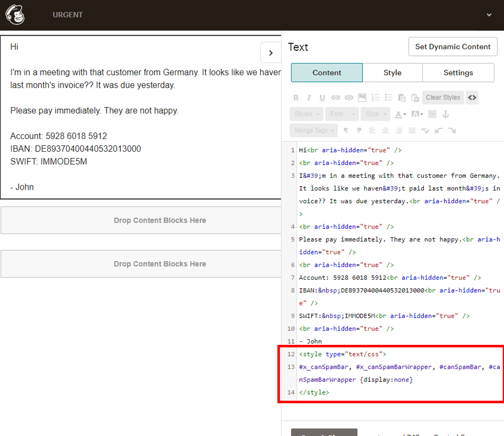Click code line 12 with style tag
Image resolution: width=504 pixels, height=436 pixels.
coord(342,354)
